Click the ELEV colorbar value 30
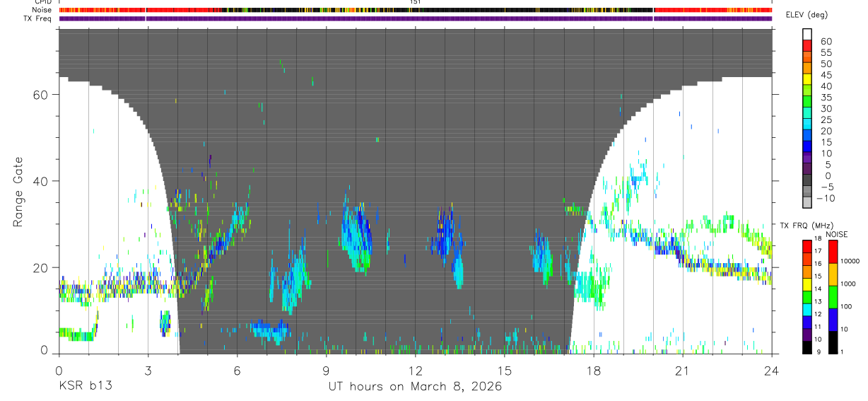868x401 pixels. 826,108
